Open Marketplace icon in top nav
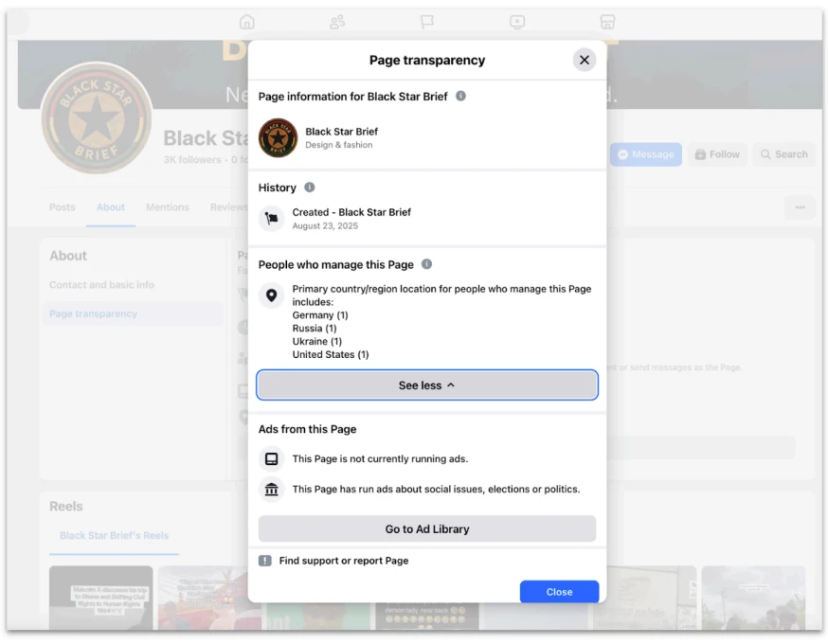The width and height of the screenshot is (828, 644). click(x=607, y=22)
